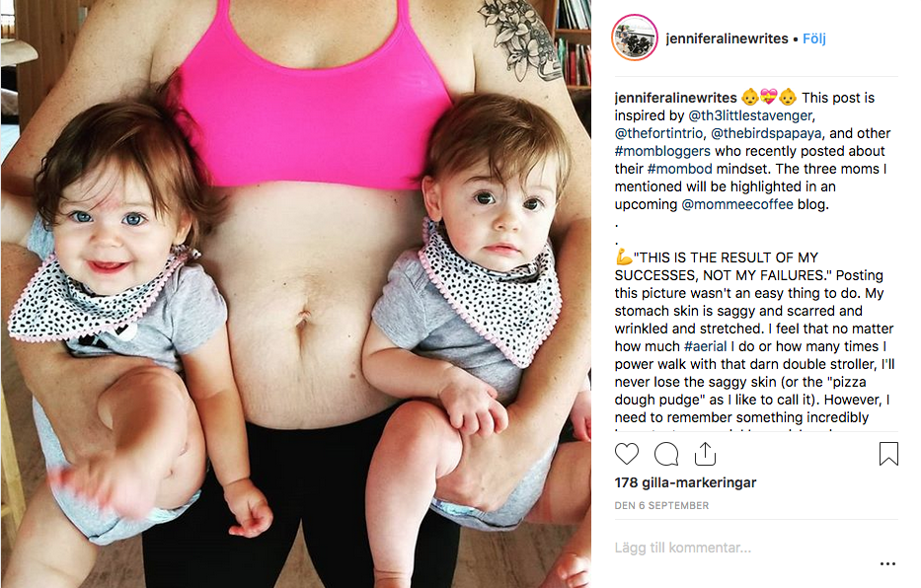Open @thefortintrio mention link
This screenshot has width=921, height=588.
point(658,133)
